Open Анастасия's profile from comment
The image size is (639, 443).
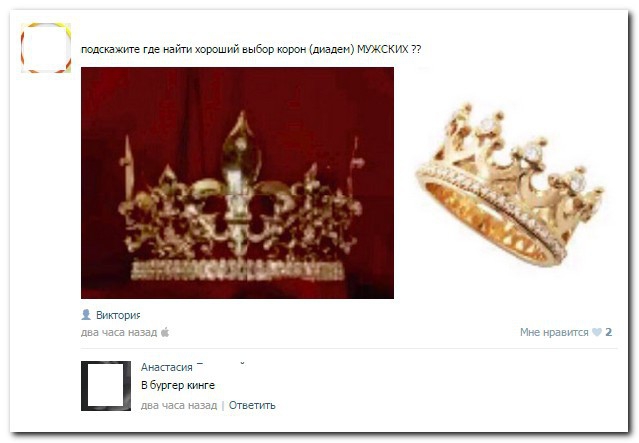tap(167, 367)
